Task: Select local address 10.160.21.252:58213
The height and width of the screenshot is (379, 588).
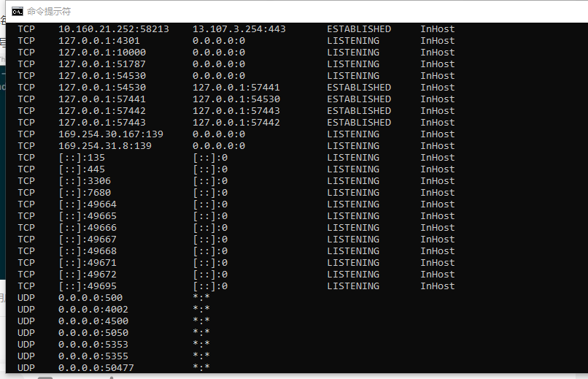Action: pos(114,29)
